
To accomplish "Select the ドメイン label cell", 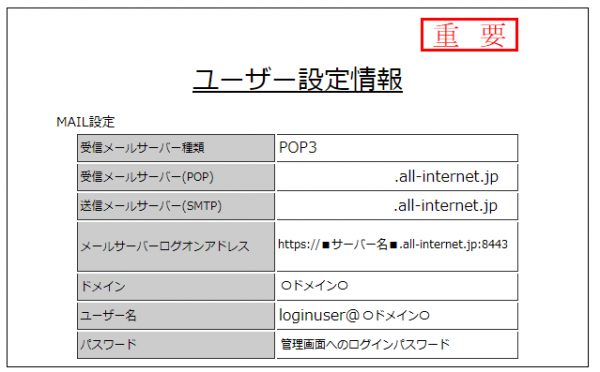I will click(x=176, y=287).
